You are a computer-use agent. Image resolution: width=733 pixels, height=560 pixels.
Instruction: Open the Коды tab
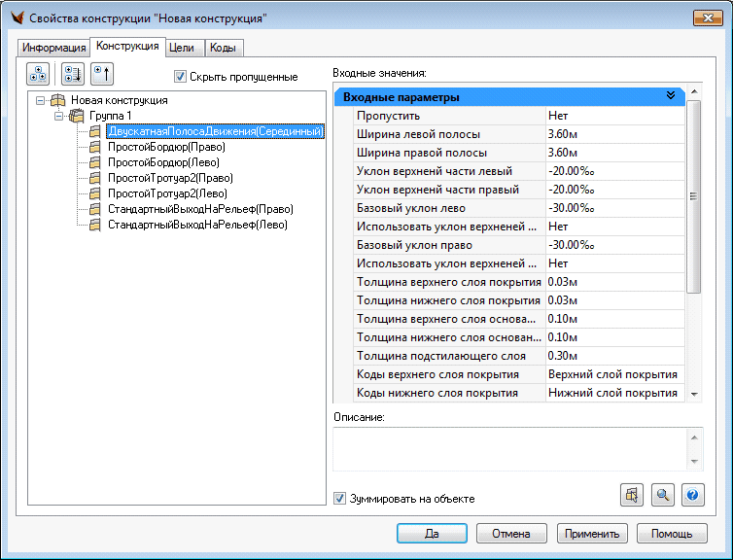pos(223,48)
